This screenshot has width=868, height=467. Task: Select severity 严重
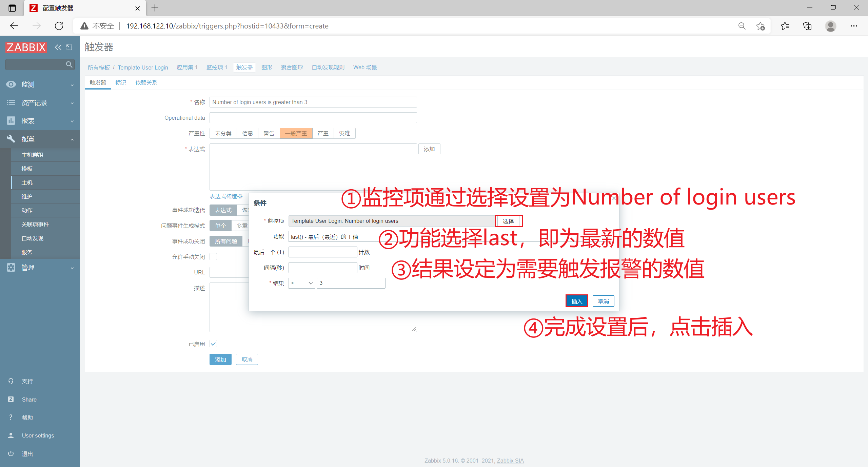coord(323,133)
